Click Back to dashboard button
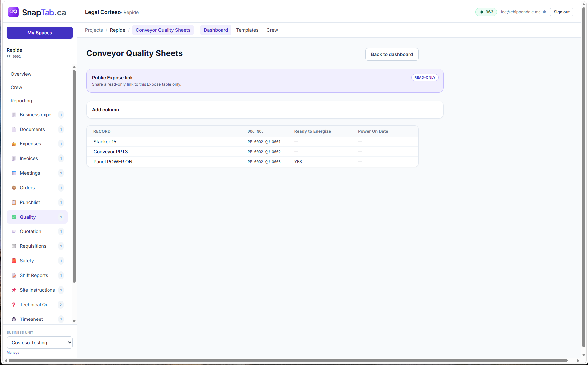Viewport: 588px width, 365px height. click(x=392, y=54)
